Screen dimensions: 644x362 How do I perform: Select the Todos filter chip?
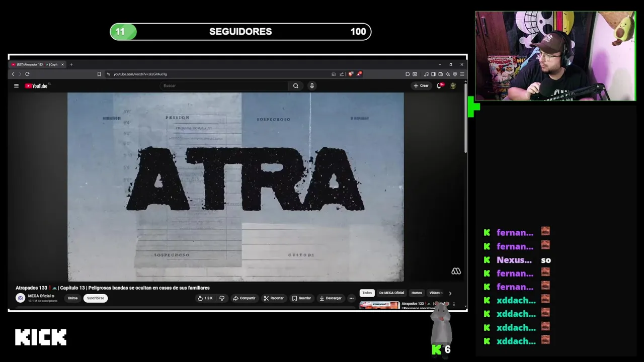point(367,293)
